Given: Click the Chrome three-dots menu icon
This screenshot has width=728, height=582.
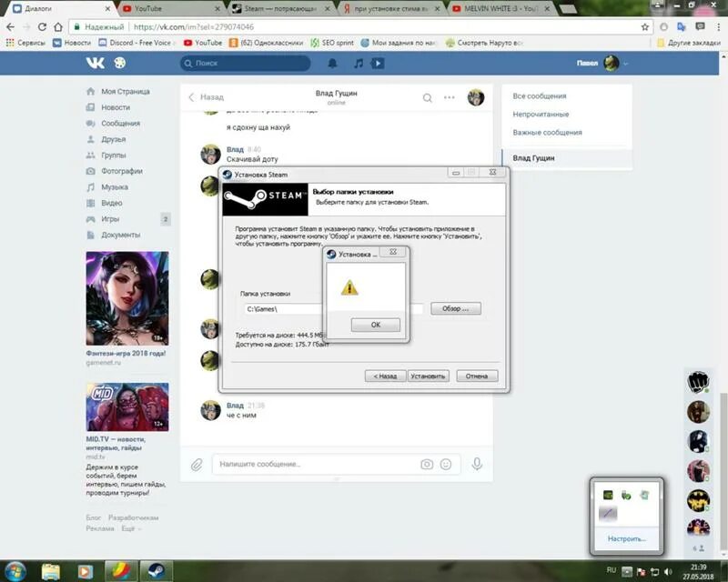Looking at the screenshot, I should point(719,27).
